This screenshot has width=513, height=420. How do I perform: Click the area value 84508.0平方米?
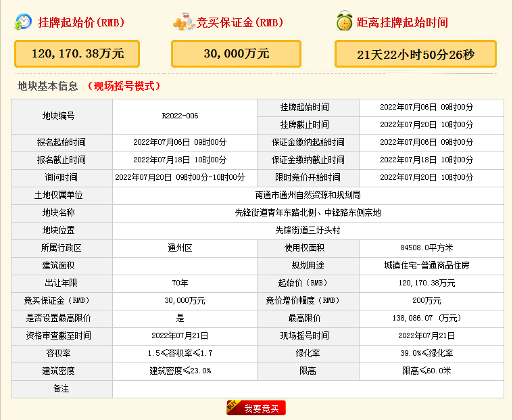426,248
